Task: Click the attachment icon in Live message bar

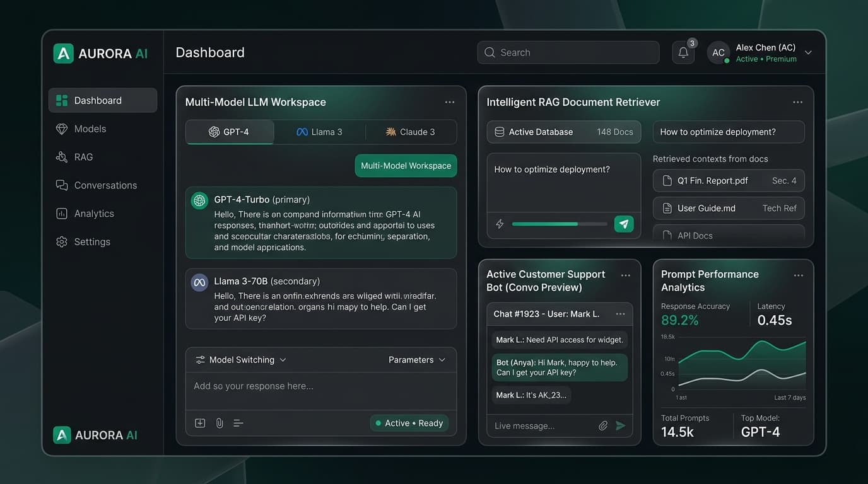Action: (x=603, y=426)
